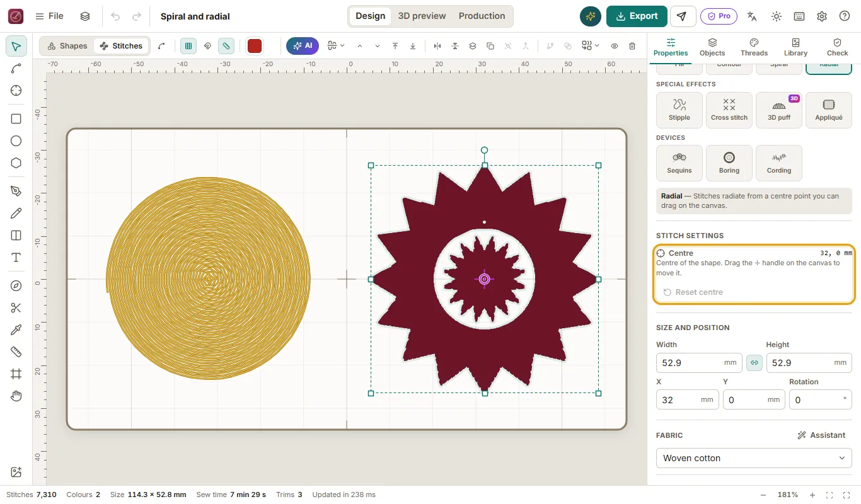861x504 pixels.
Task: Activate the hand pan tool
Action: (16, 396)
